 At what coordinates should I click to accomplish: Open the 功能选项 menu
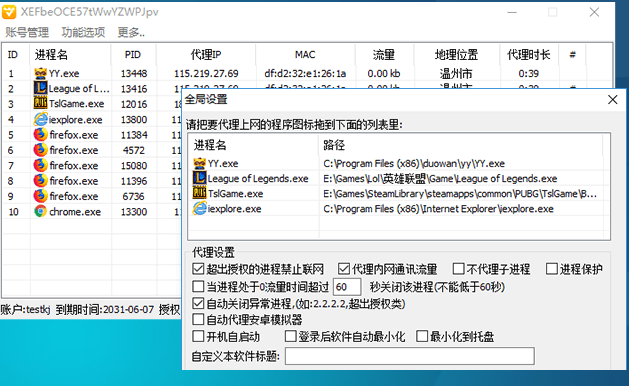(x=83, y=32)
